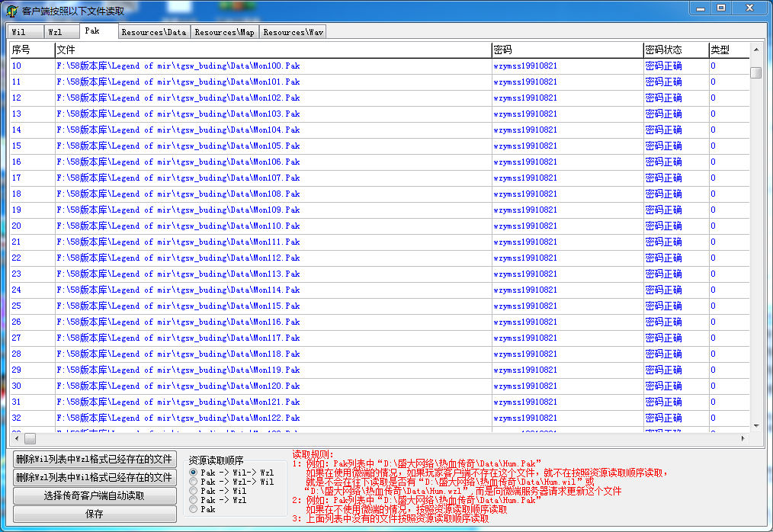Screen dimensions: 773x532
Task: Click the 密码状态 column header
Action: tap(676, 50)
